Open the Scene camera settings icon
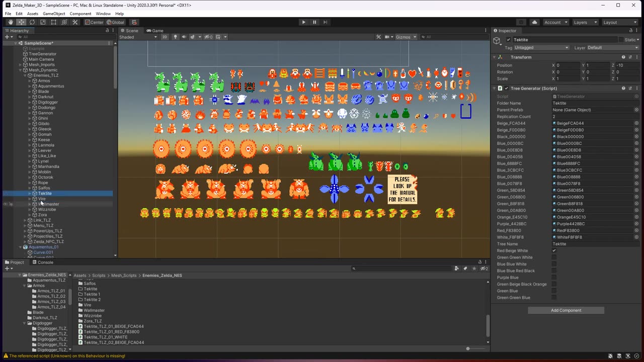Viewport: 644px width, 362px height. click(387, 37)
